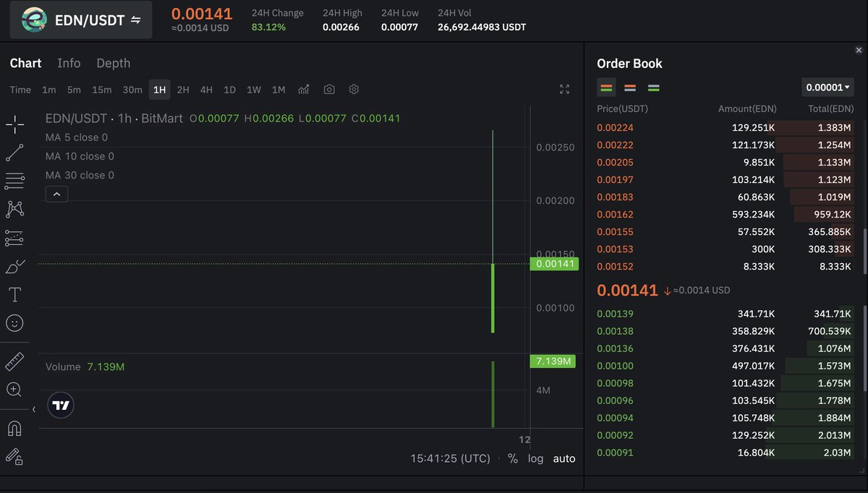Select the 0.00152 ask price row
Viewport: 868px width, 493px height.
(x=725, y=266)
